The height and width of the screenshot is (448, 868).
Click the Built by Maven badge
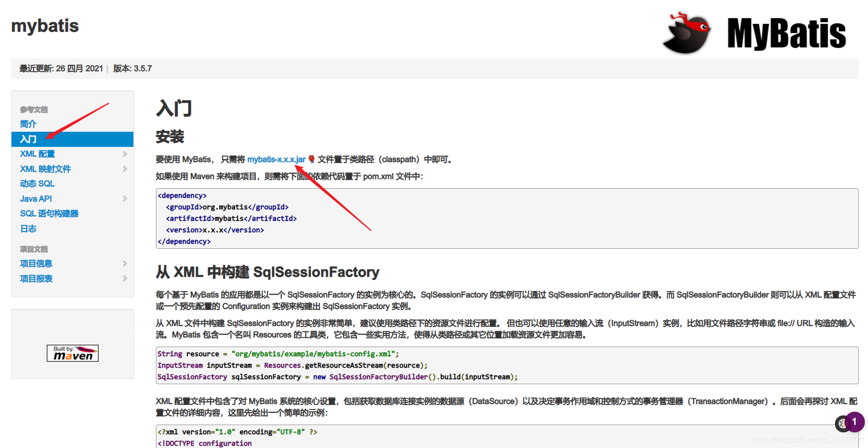[x=72, y=353]
